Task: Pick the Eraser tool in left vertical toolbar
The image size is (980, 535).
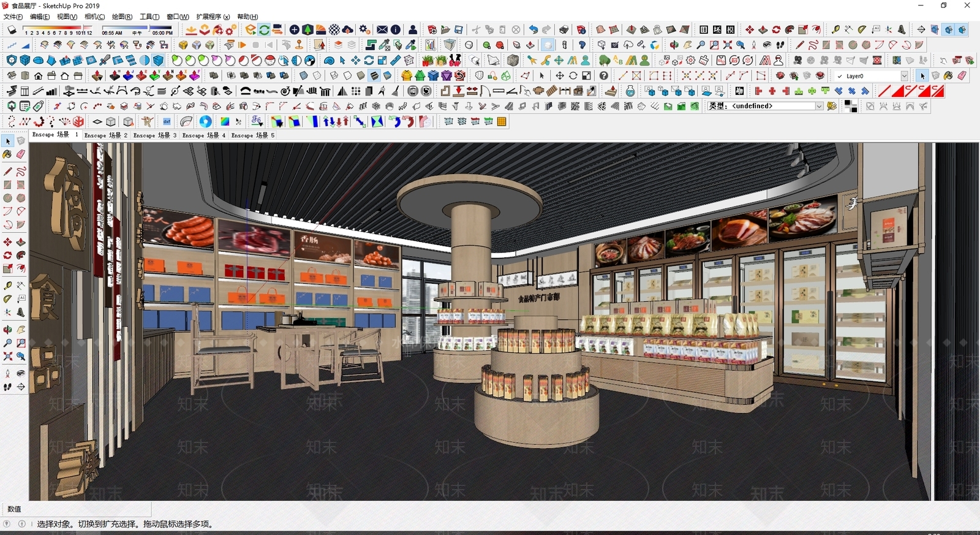Action: (x=21, y=154)
